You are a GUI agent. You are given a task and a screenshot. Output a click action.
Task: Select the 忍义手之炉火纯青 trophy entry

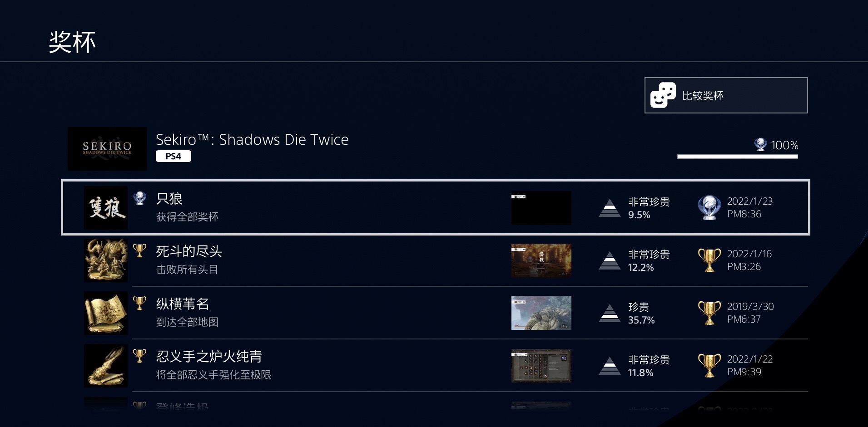(x=209, y=357)
